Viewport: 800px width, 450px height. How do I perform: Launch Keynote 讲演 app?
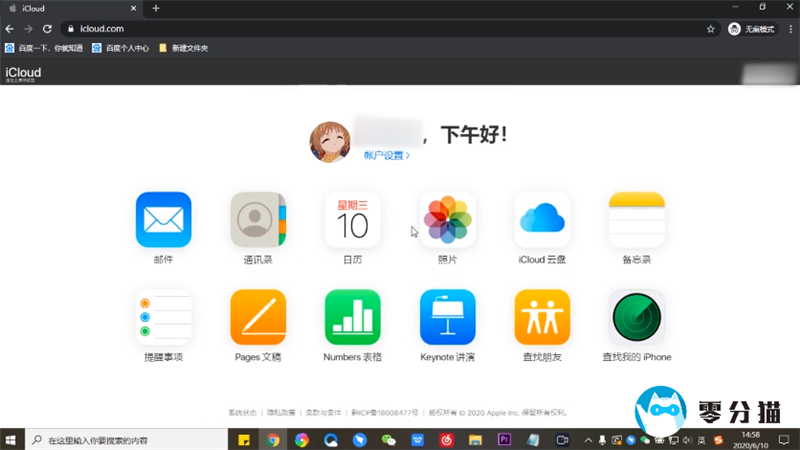(447, 317)
